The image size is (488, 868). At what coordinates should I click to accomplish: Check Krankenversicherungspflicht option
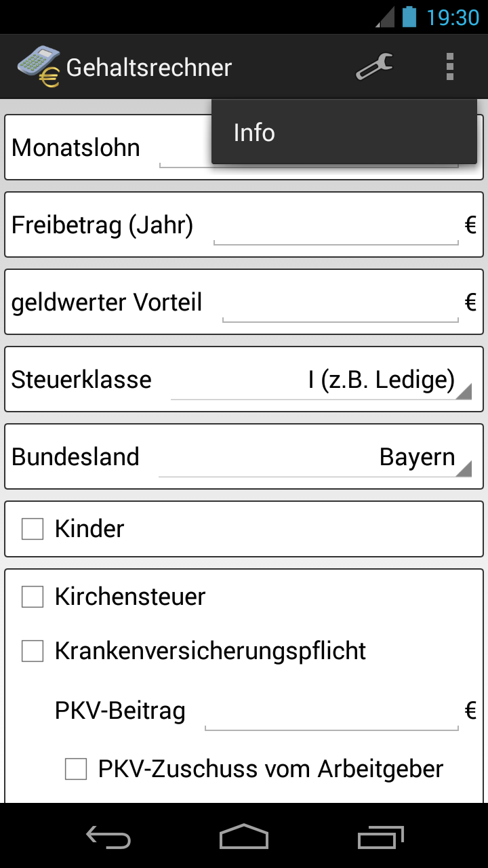coord(32,650)
